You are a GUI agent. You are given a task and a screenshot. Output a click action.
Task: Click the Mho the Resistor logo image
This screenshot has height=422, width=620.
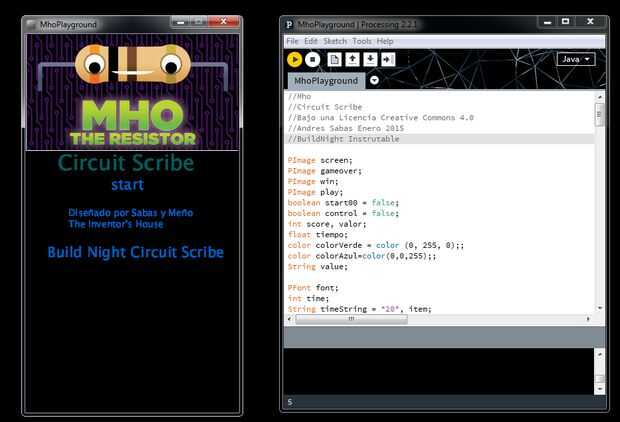[x=132, y=92]
